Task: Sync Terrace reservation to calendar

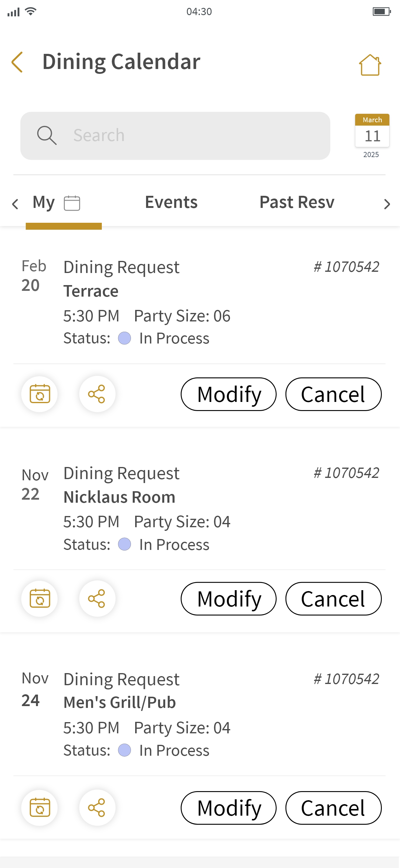Action: pyautogui.click(x=40, y=394)
